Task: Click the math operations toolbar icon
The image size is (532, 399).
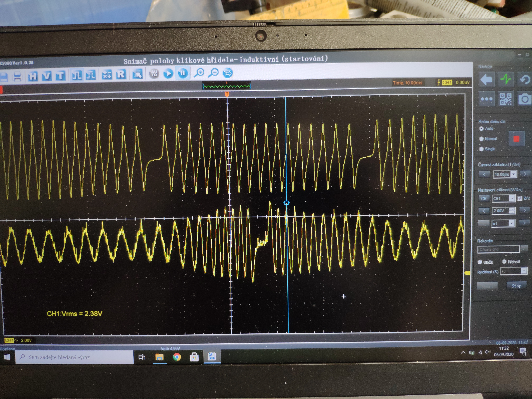Action: tap(107, 75)
